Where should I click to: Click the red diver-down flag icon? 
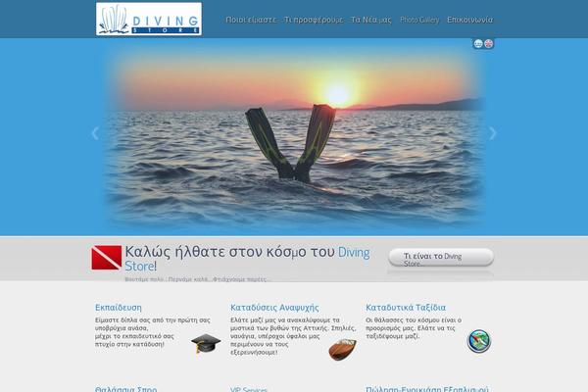coord(107,258)
